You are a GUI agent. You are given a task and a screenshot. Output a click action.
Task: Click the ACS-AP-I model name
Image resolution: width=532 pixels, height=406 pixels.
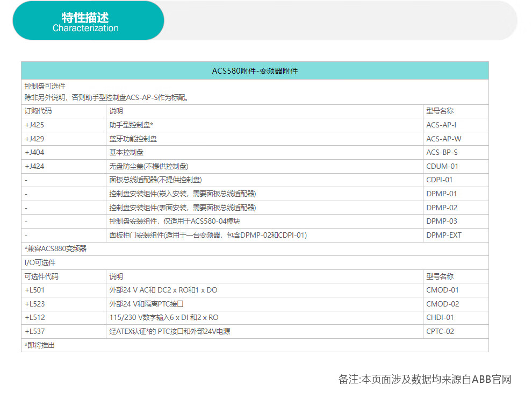pos(441,125)
